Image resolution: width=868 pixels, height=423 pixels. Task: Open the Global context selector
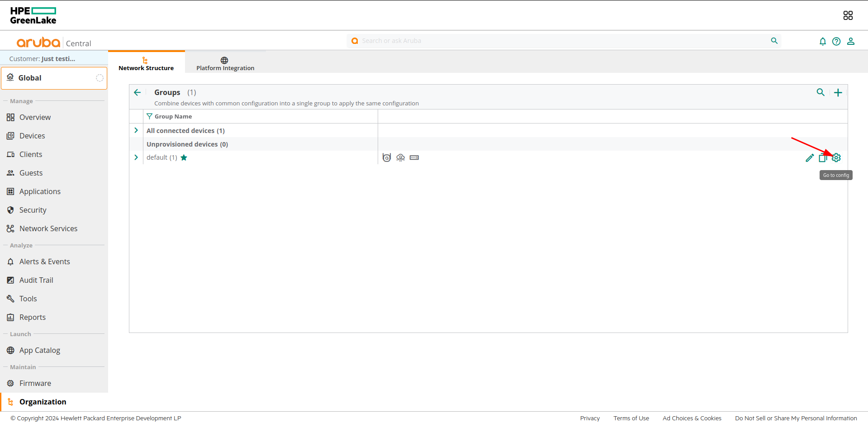tap(54, 78)
